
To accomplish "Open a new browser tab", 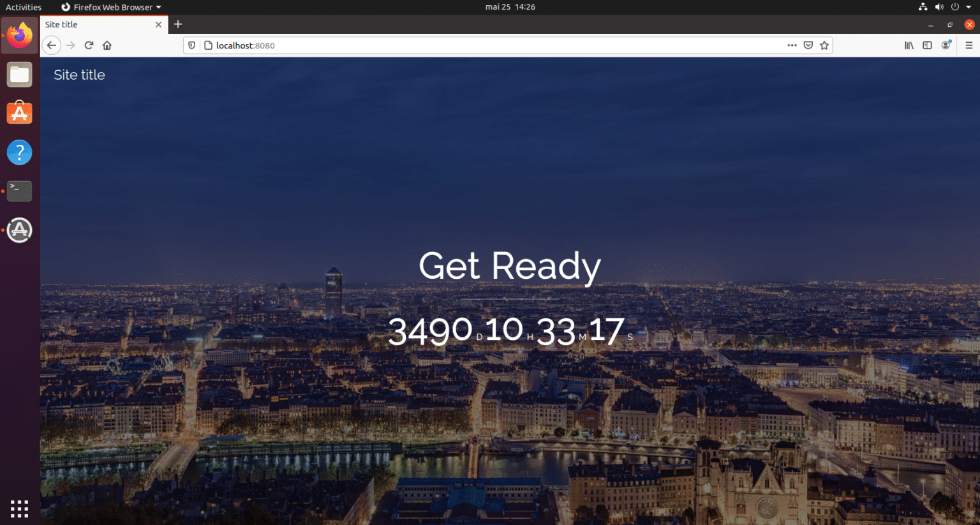I will (177, 24).
